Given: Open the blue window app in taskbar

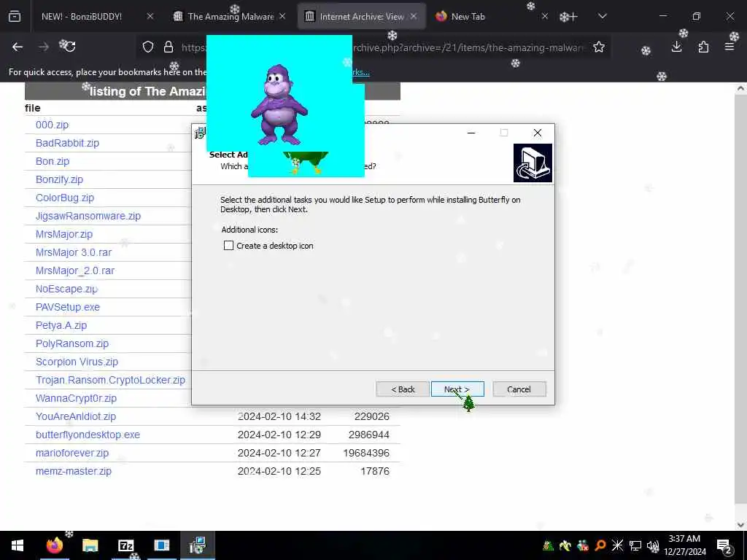Looking at the screenshot, I should pyautogui.click(x=161, y=545).
